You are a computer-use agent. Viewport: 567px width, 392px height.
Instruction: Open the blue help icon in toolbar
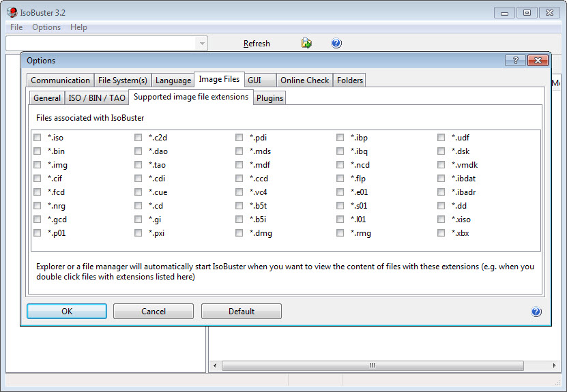pyautogui.click(x=336, y=44)
